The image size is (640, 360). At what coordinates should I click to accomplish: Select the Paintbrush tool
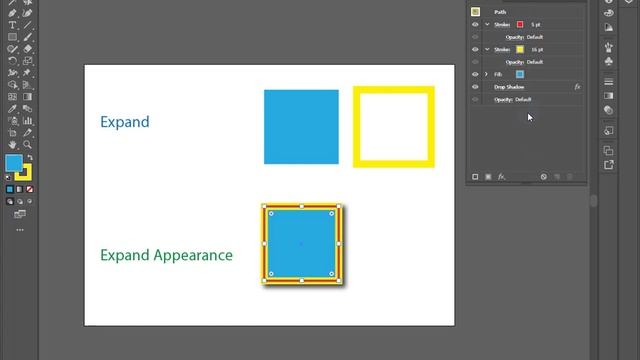[27, 37]
